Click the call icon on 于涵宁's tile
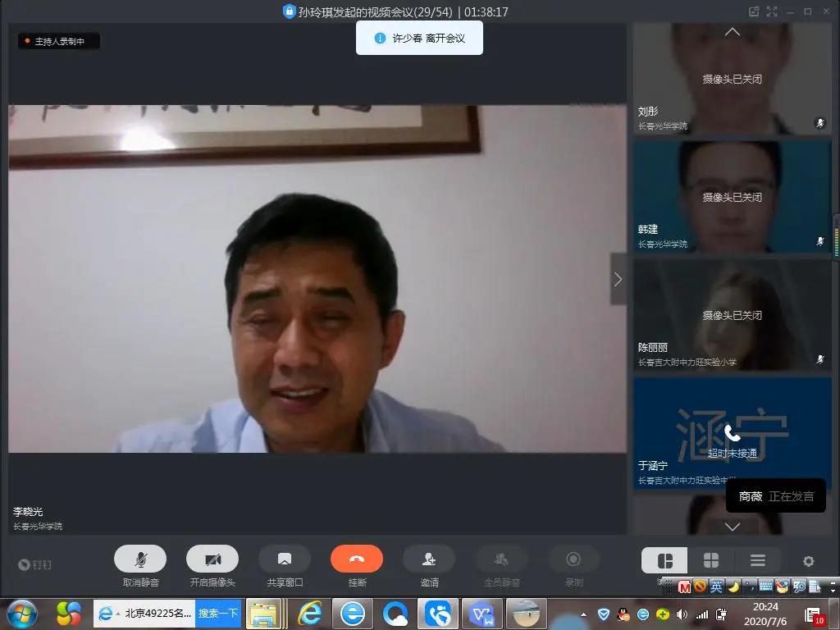Viewport: 840px width, 630px height. (732, 433)
